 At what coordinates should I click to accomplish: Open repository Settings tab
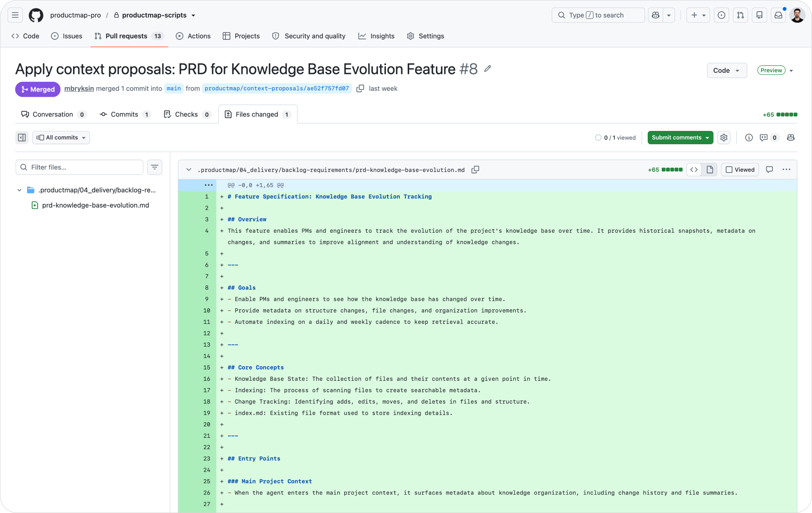(426, 36)
